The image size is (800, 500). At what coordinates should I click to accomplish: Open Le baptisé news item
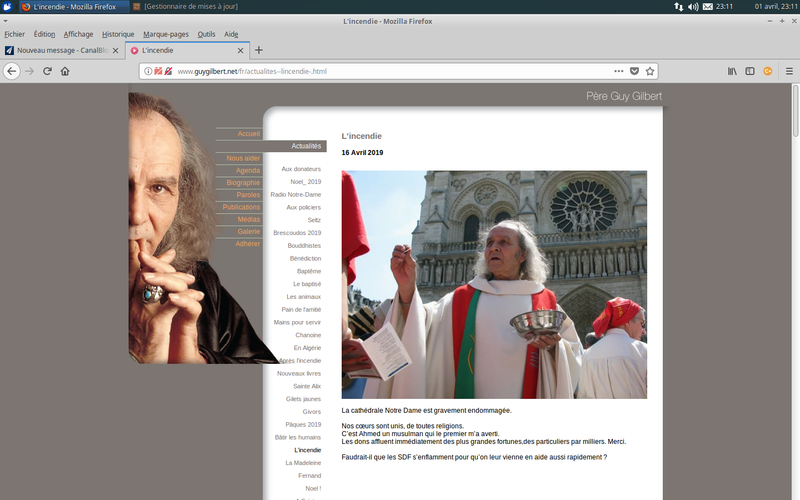pyautogui.click(x=307, y=284)
